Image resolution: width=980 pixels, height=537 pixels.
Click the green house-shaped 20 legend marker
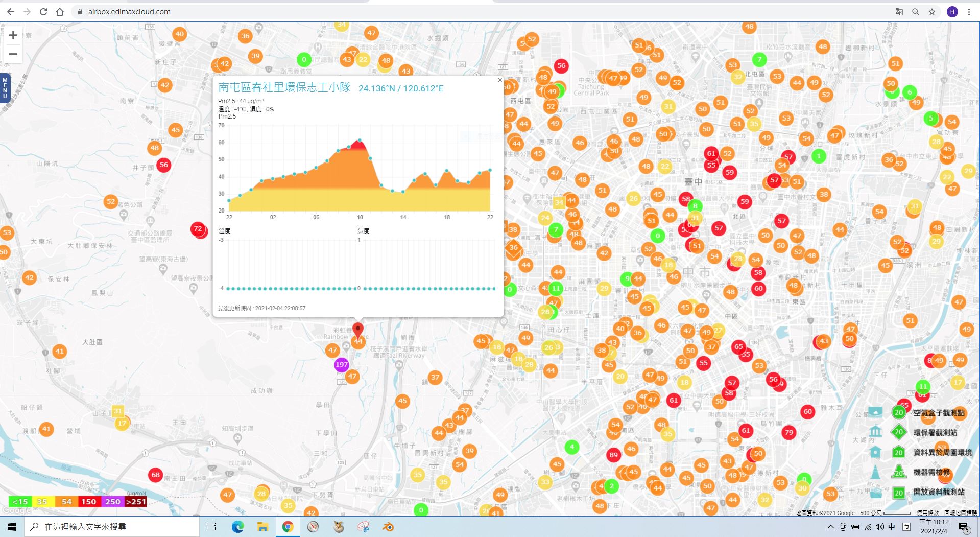[899, 452]
